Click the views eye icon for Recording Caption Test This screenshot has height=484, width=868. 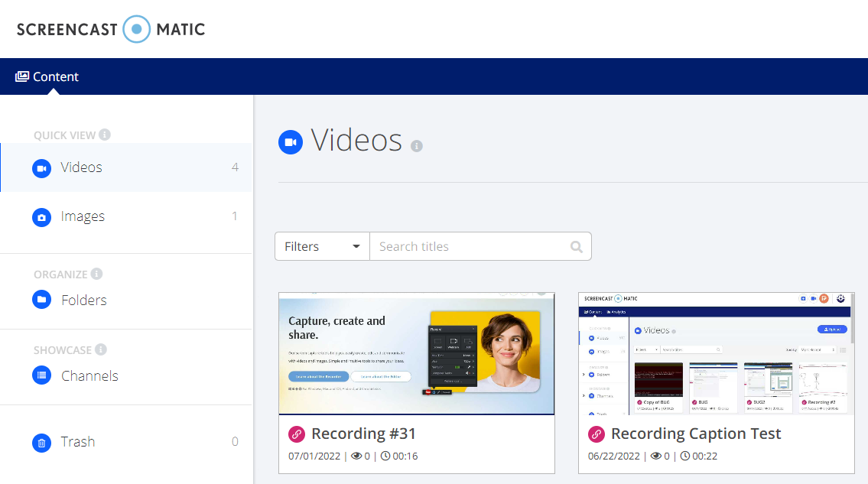[x=656, y=456]
